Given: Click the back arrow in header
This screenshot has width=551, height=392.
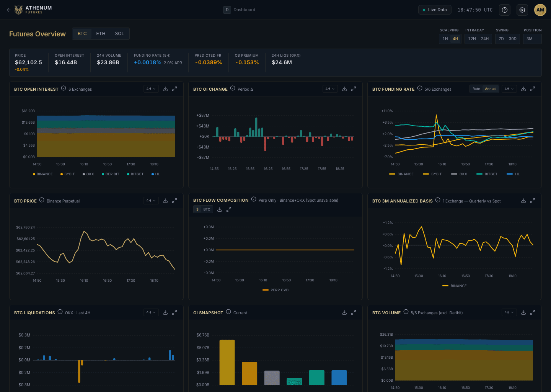Looking at the screenshot, I should tap(8, 10).
